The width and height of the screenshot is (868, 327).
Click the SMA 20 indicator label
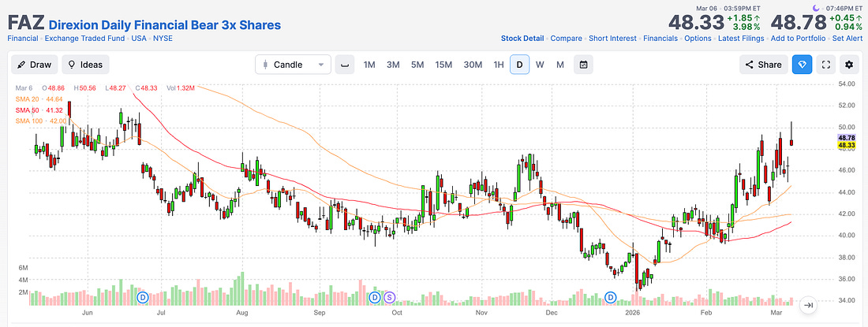39,99
